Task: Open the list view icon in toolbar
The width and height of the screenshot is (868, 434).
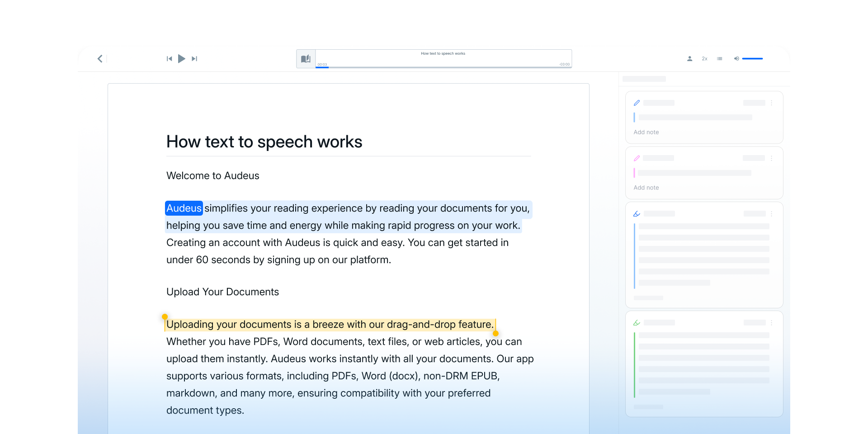Action: [719, 59]
